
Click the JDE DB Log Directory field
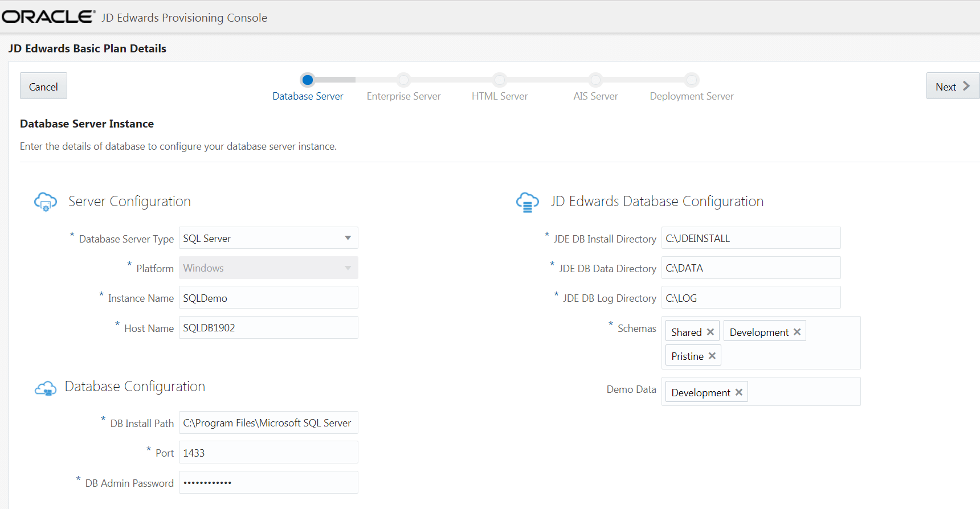(751, 298)
